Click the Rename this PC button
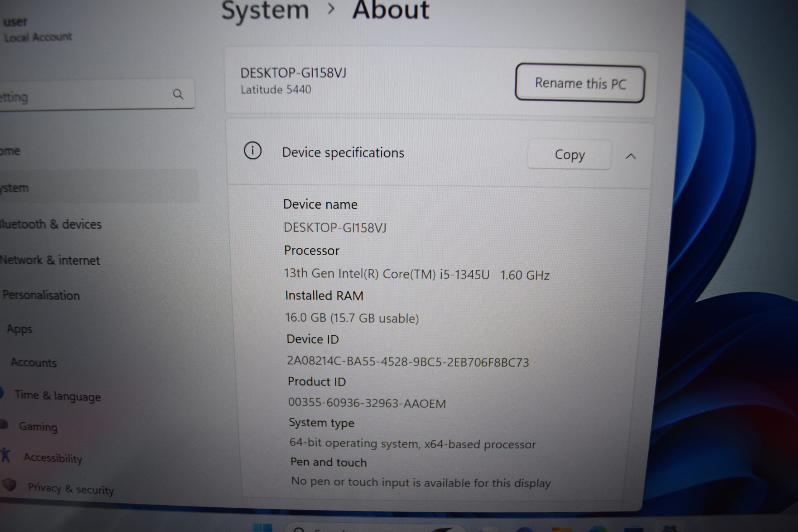The image size is (798, 532). 580,83
